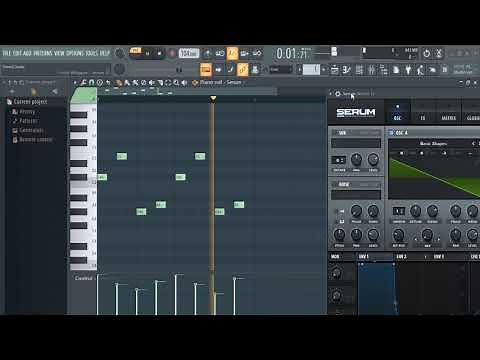The height and width of the screenshot is (360, 480).
Task: Click the pattern selector field
Action: pyautogui.click(x=311, y=69)
